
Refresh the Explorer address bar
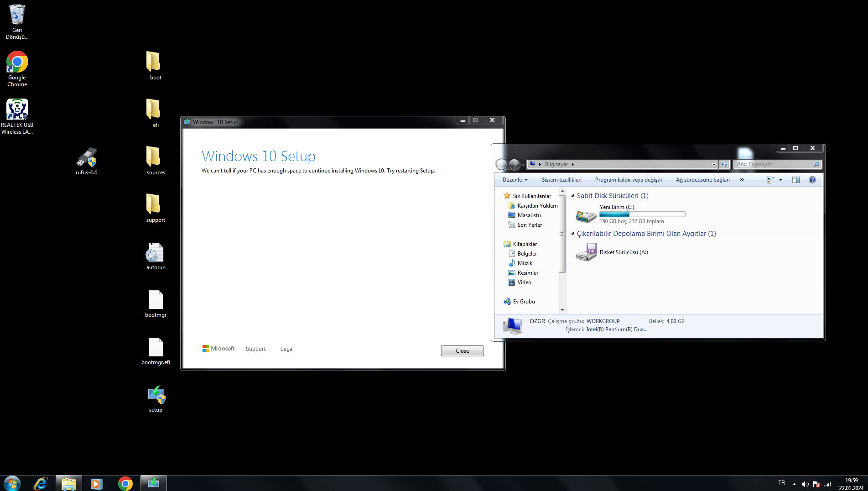tap(724, 164)
